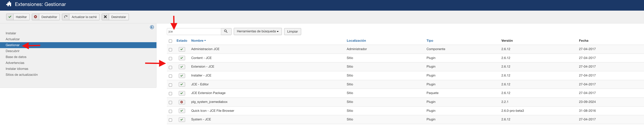The image size is (644, 132).
Task: Enable plg_system_jcemediabox via red status icon
Action: tap(182, 102)
